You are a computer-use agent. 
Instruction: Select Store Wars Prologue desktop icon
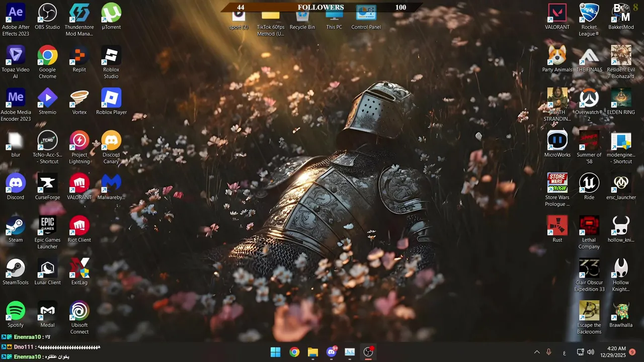click(557, 190)
